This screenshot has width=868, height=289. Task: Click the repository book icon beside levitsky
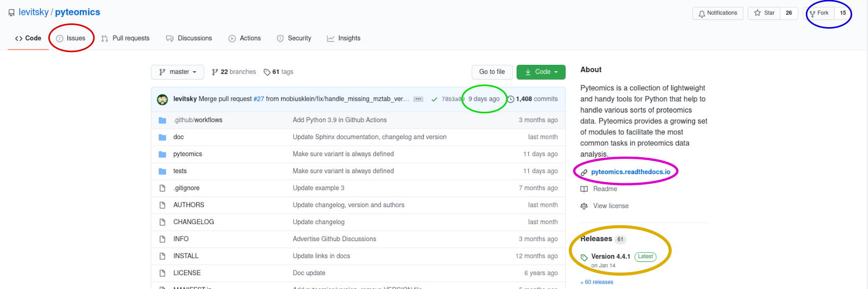point(11,13)
